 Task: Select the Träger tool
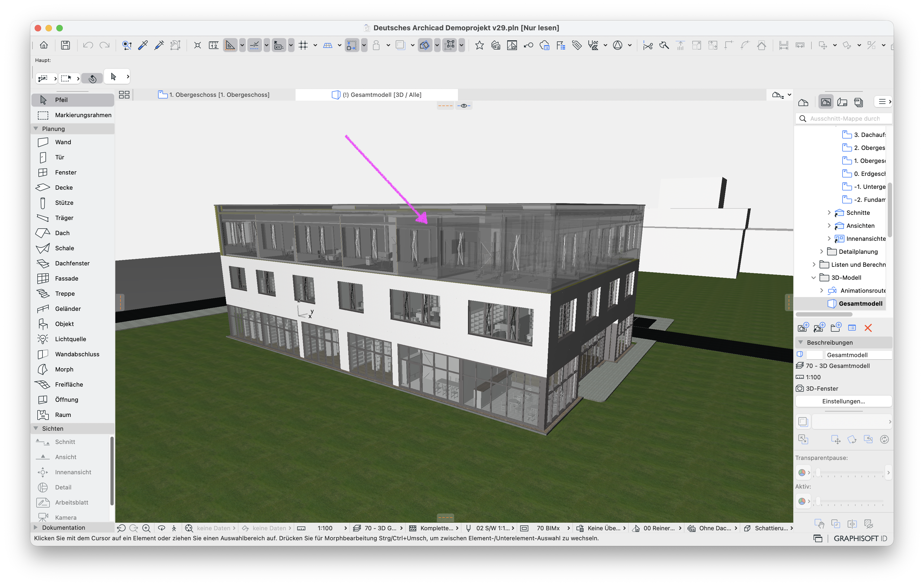[73, 218]
